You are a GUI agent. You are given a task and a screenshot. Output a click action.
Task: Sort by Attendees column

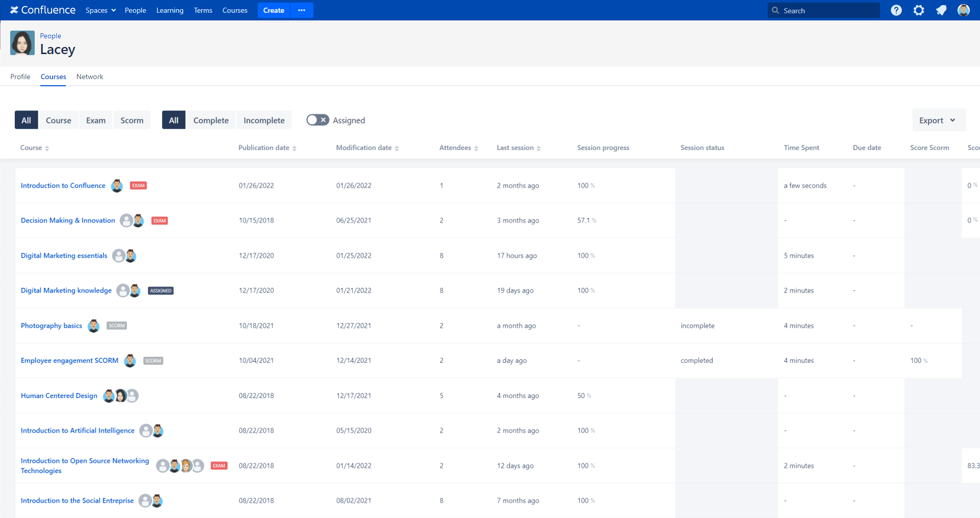[459, 148]
